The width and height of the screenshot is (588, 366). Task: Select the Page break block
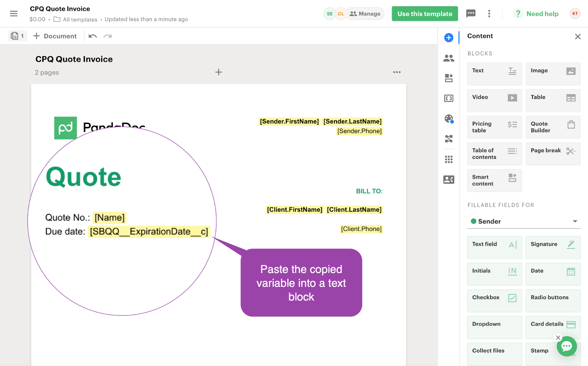coord(553,154)
